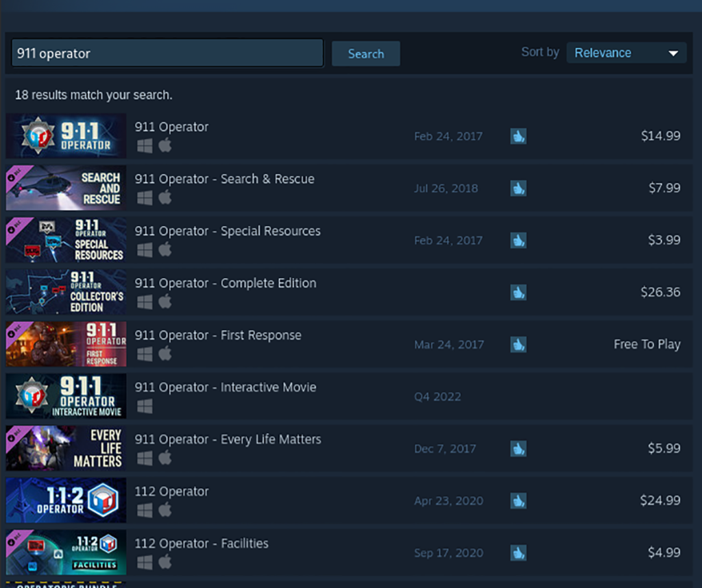
Task: Click the Apple icon under Search & Rescue
Action: tap(165, 198)
